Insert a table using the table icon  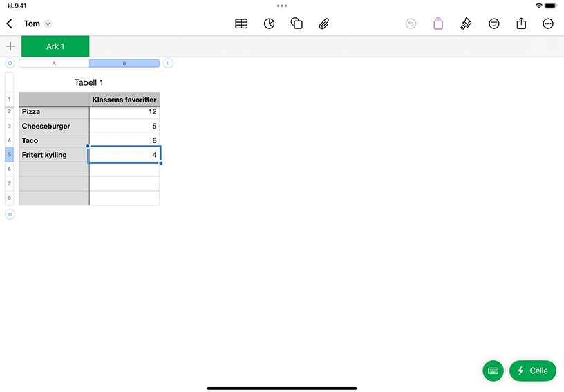pyautogui.click(x=241, y=24)
